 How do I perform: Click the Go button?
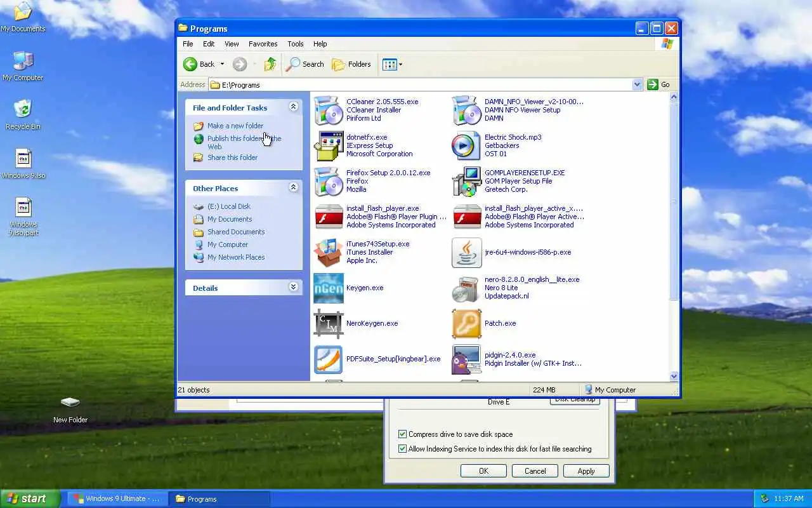point(659,84)
